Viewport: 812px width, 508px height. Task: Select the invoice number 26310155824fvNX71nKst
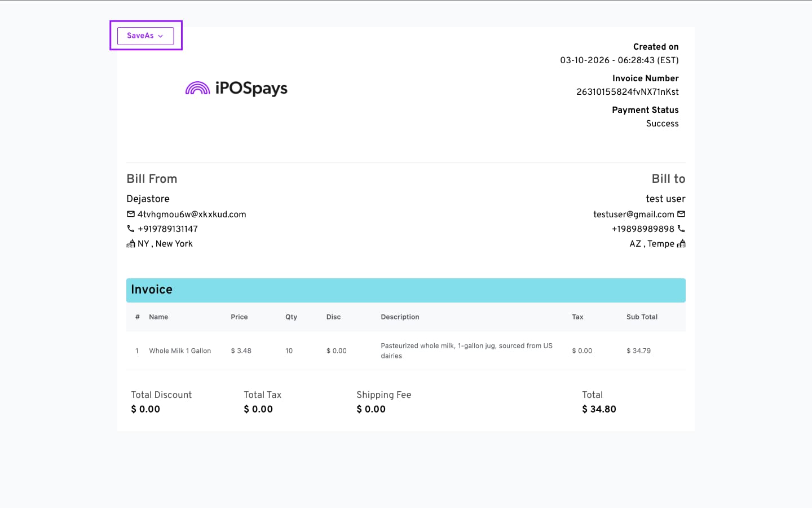coord(627,92)
